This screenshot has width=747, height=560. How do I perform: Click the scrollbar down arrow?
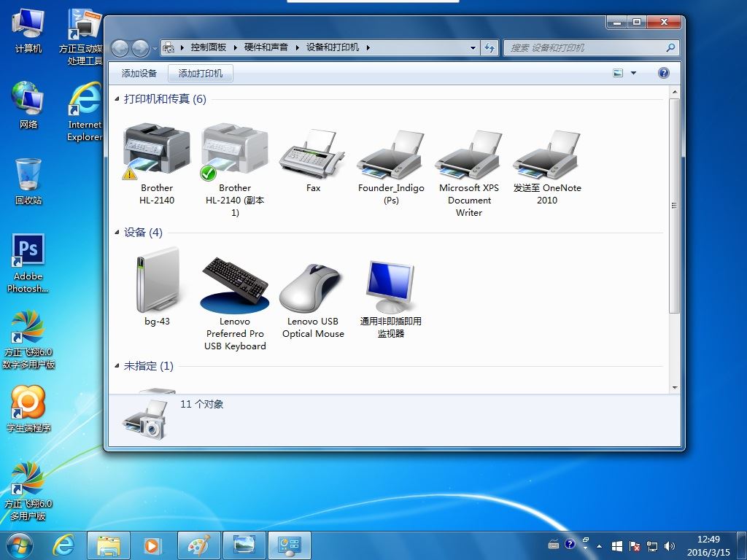(x=674, y=388)
